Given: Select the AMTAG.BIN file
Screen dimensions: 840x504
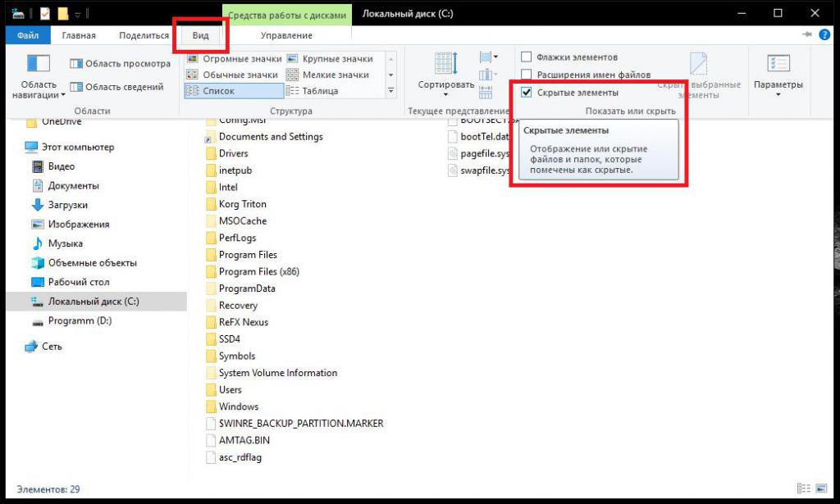Looking at the screenshot, I should (239, 440).
